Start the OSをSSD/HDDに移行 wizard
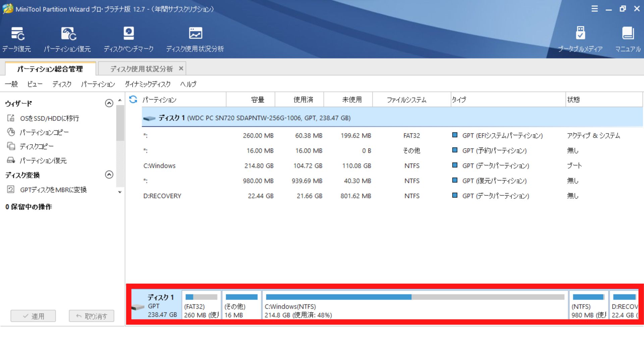The height and width of the screenshot is (338, 644). 49,118
